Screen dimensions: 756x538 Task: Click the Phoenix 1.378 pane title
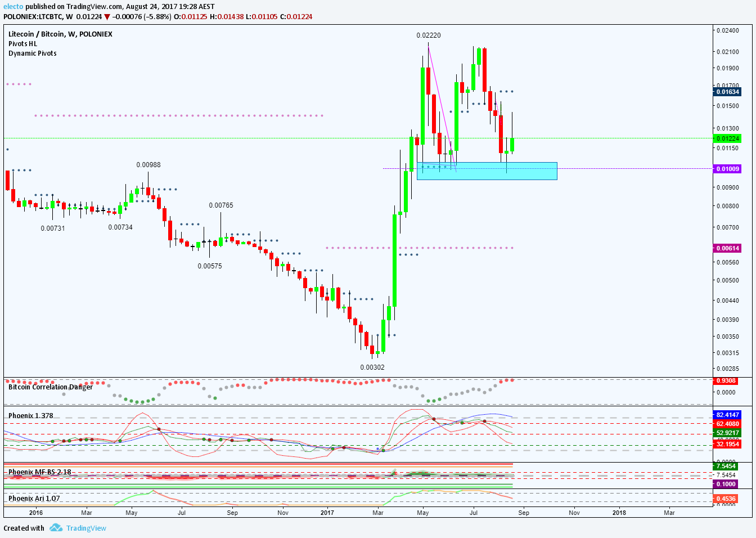(30, 416)
